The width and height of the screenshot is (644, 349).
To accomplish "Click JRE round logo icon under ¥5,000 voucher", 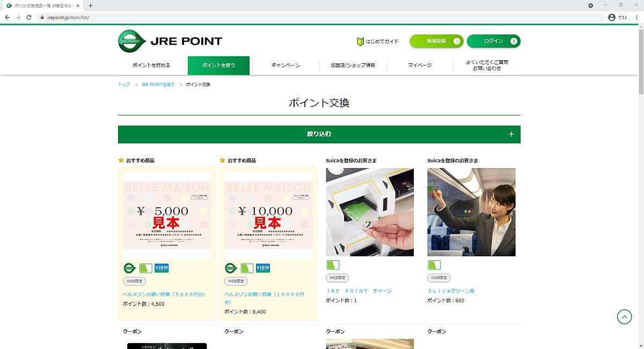I will 129,268.
